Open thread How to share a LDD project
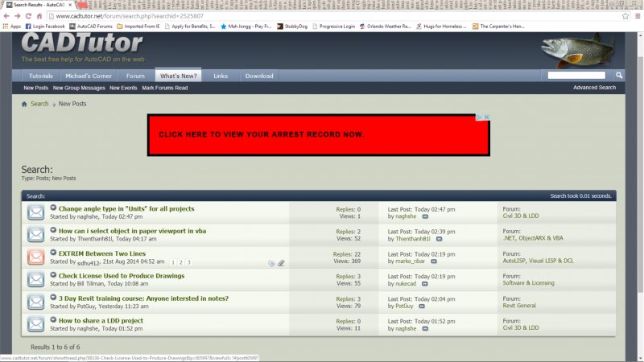Image resolution: width=644 pixels, height=362 pixels. click(x=101, y=320)
